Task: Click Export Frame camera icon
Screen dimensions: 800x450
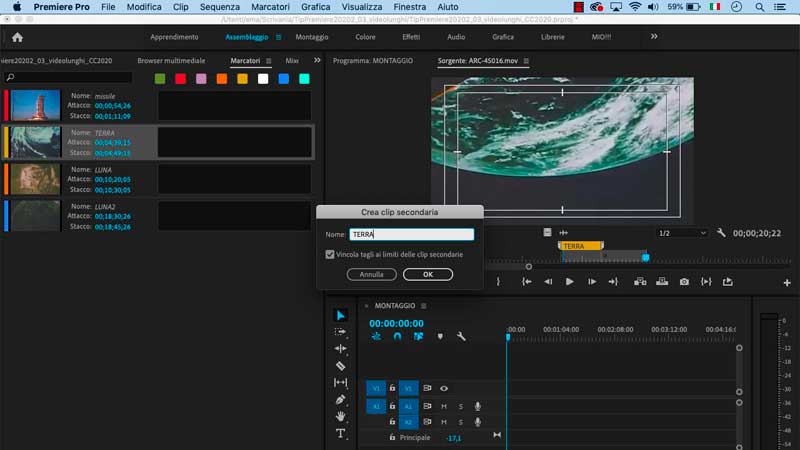Action: (x=684, y=282)
